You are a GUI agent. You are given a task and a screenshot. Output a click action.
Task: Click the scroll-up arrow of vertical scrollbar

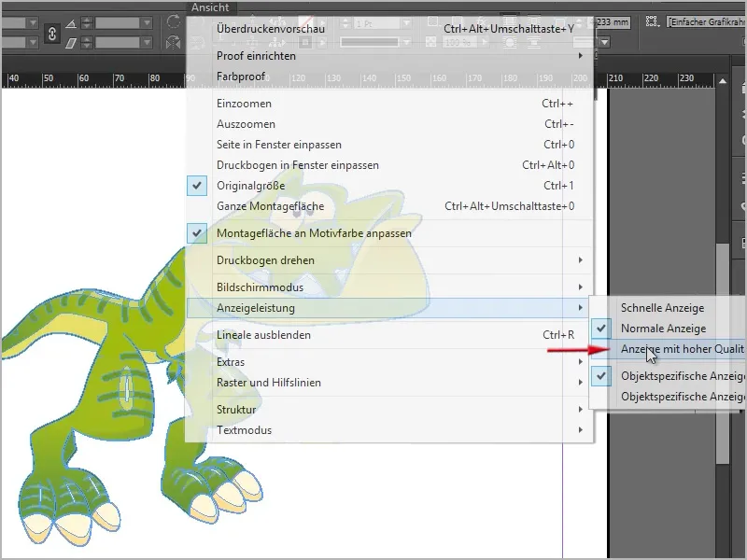(723, 81)
